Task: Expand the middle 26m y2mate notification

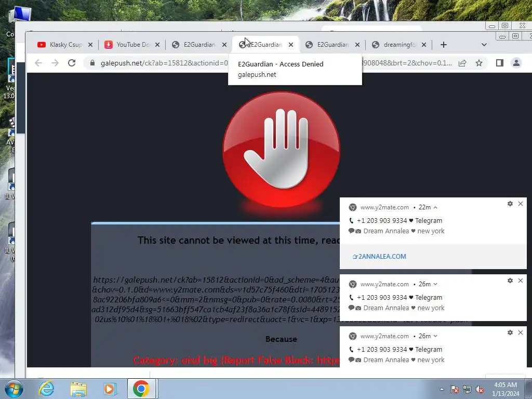Action: coord(435,284)
